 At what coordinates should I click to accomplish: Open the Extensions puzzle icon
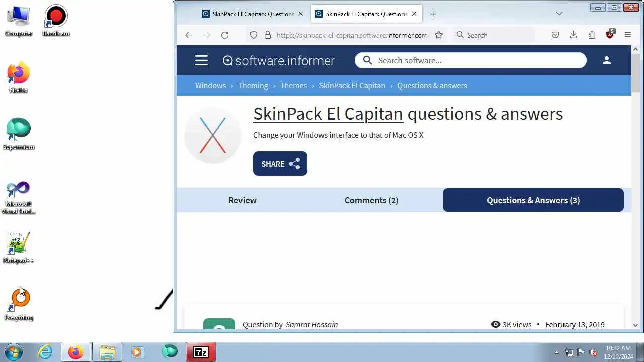(x=592, y=35)
